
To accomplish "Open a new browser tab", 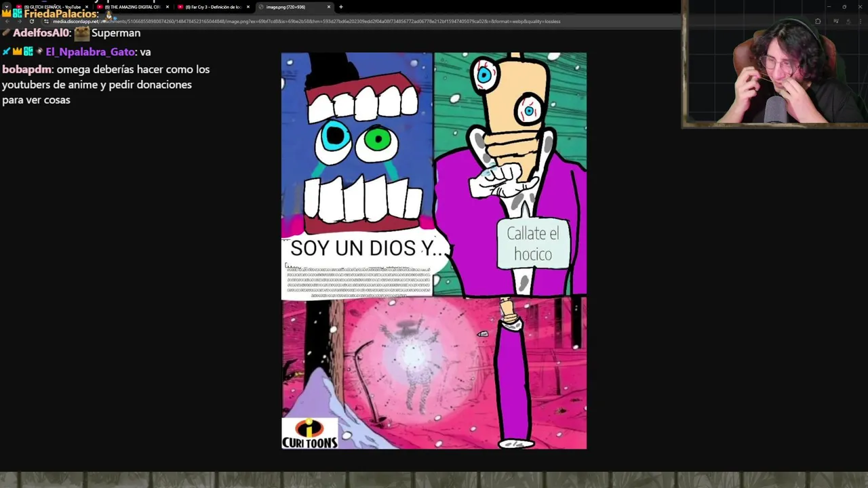I will [341, 7].
